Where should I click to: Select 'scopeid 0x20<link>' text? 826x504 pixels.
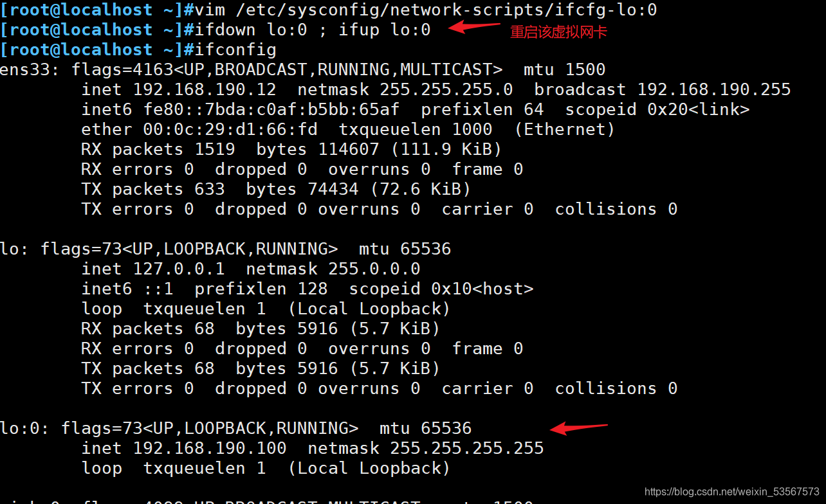(x=657, y=109)
